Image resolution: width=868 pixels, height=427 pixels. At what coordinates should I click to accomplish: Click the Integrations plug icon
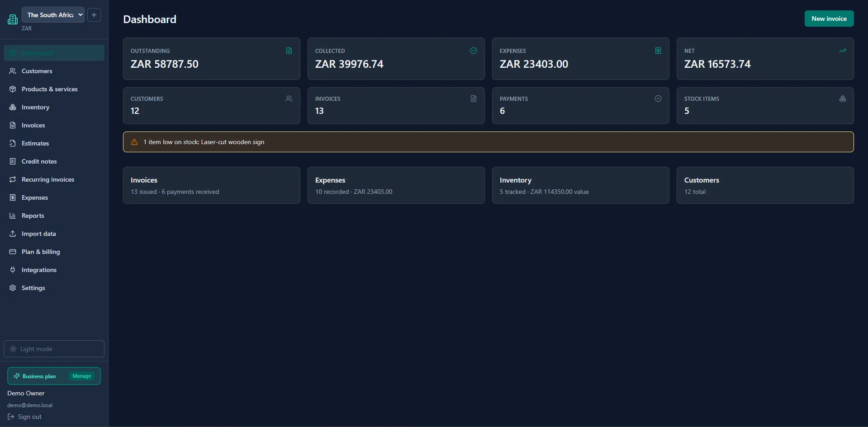tap(13, 270)
